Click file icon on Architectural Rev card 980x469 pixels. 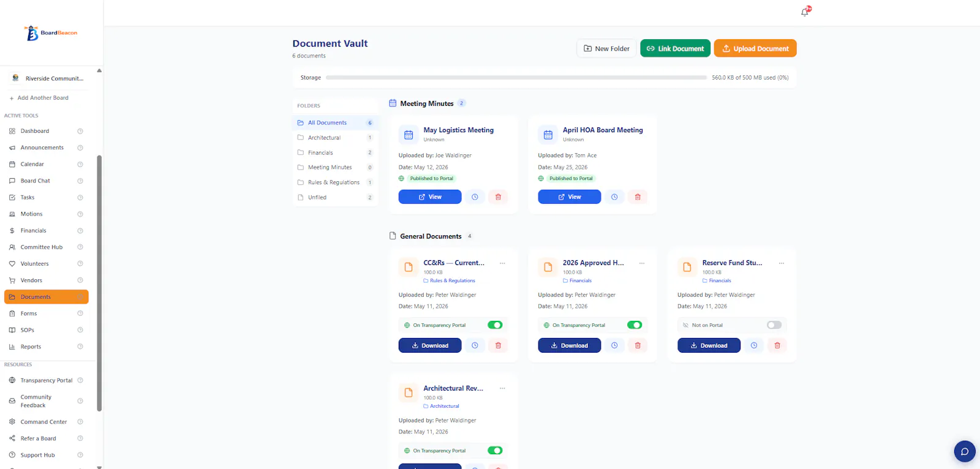pyautogui.click(x=409, y=393)
